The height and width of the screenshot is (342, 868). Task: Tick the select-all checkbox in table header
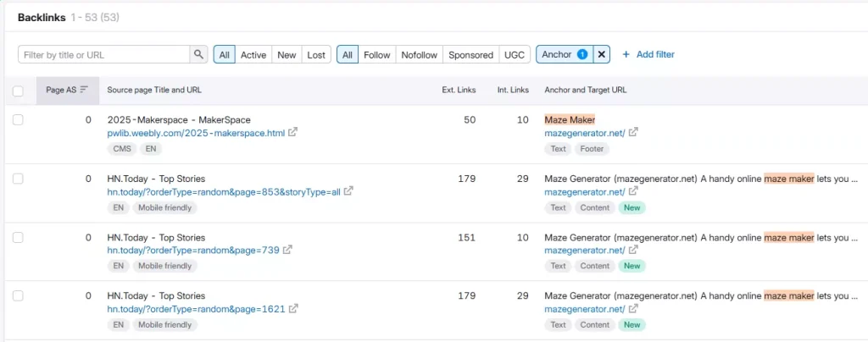pos(19,91)
